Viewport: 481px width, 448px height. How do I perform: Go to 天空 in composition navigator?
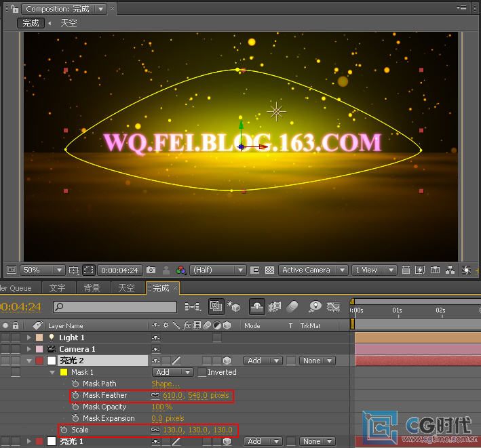point(69,23)
